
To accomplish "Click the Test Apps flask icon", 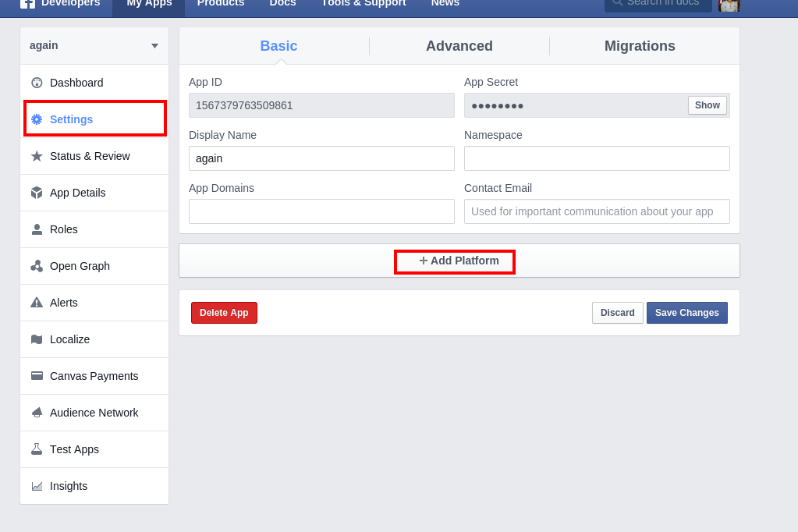I will coord(37,449).
